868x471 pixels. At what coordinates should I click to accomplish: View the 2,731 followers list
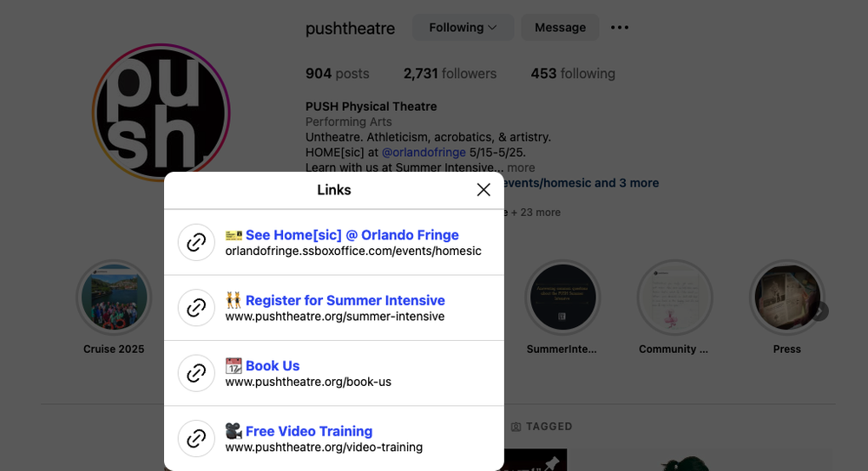coord(450,74)
